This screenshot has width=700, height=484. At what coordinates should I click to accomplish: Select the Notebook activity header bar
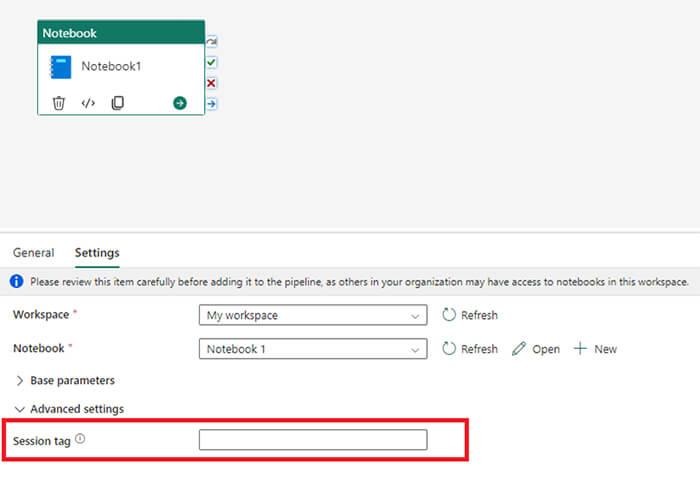coord(121,33)
